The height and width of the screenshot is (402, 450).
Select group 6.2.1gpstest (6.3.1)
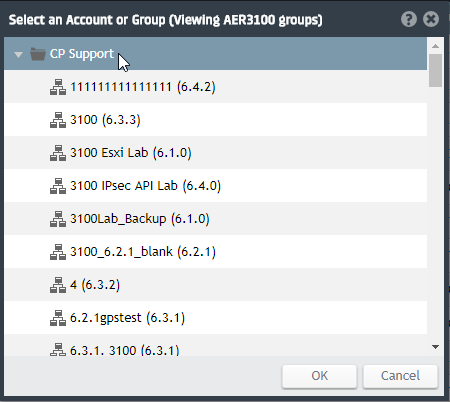[127, 318]
